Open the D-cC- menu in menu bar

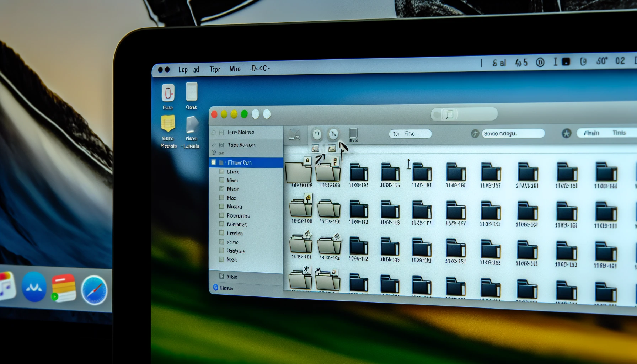tap(260, 68)
